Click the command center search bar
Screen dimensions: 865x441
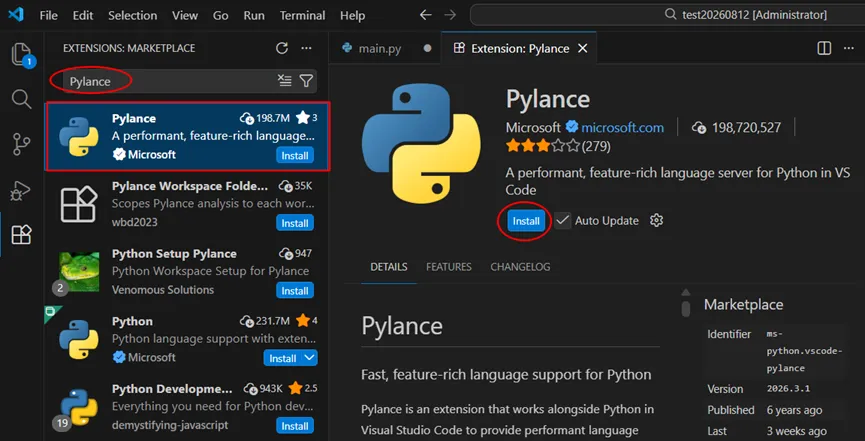668,15
